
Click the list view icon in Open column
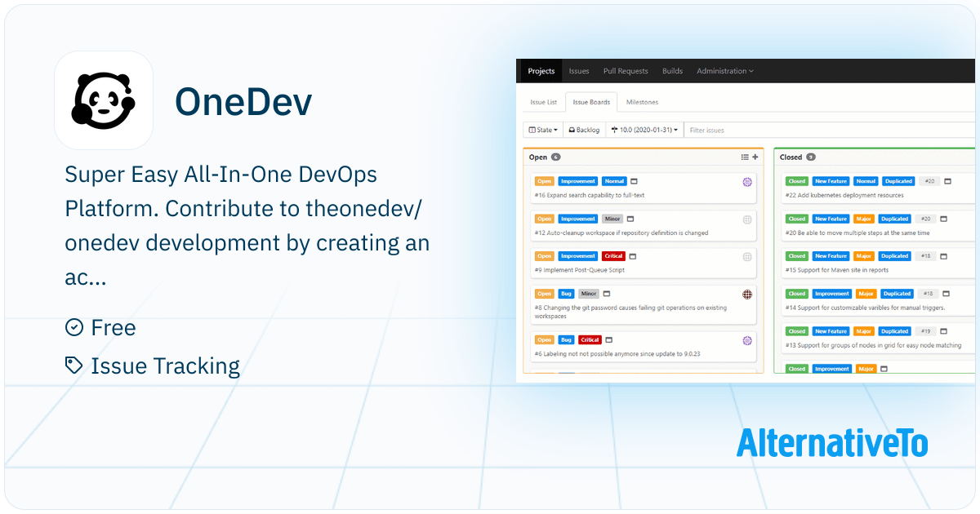(745, 157)
